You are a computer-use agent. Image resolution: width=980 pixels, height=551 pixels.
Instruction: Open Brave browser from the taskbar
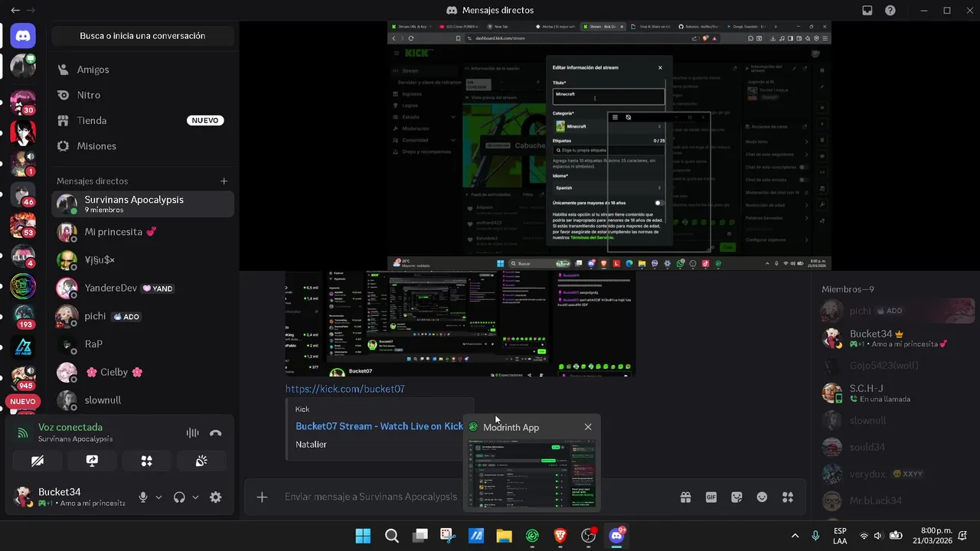click(560, 536)
